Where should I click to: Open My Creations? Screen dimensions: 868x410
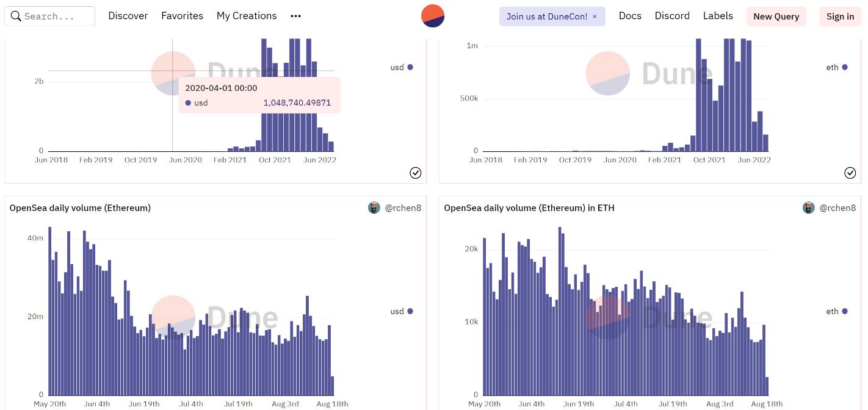tap(247, 16)
